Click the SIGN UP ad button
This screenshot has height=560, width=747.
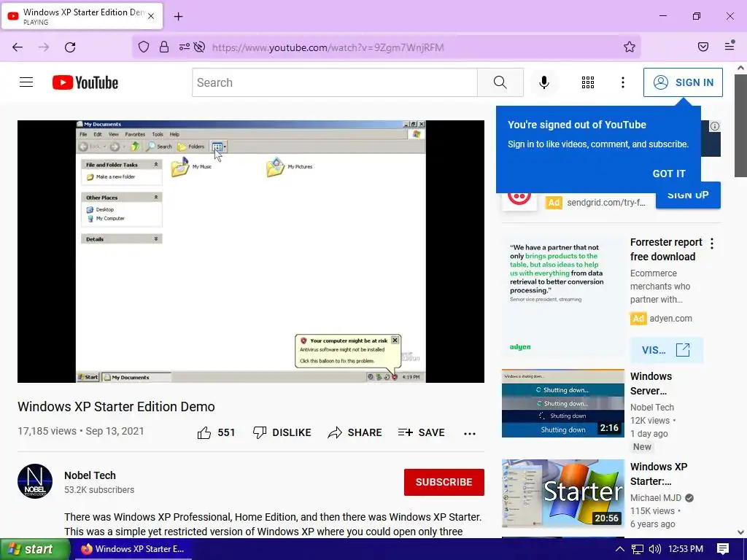tap(688, 195)
